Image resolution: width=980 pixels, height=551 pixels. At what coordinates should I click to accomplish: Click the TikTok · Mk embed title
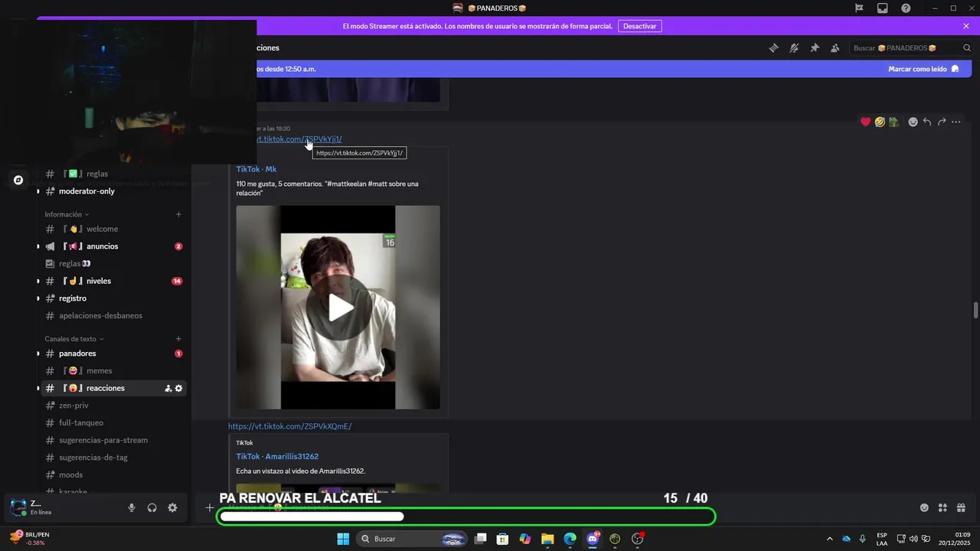(256, 169)
